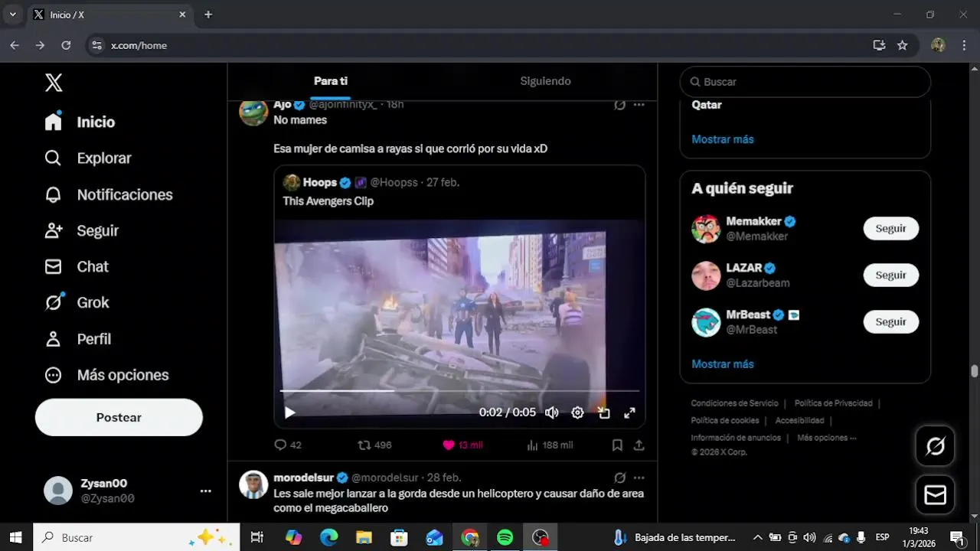Share Ajo's post

click(639, 445)
